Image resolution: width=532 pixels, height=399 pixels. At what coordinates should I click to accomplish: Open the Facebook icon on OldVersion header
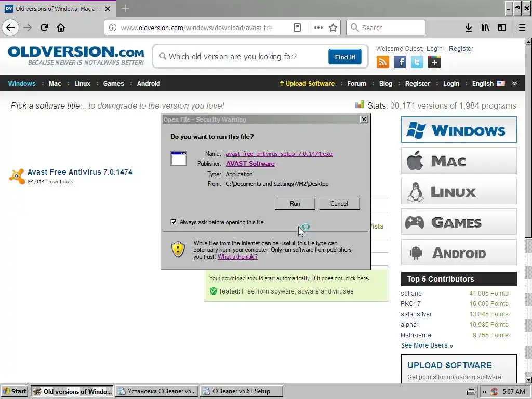pyautogui.click(x=400, y=62)
